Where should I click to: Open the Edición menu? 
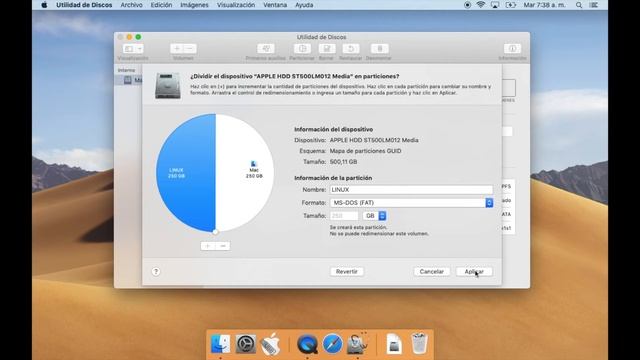pyautogui.click(x=161, y=5)
